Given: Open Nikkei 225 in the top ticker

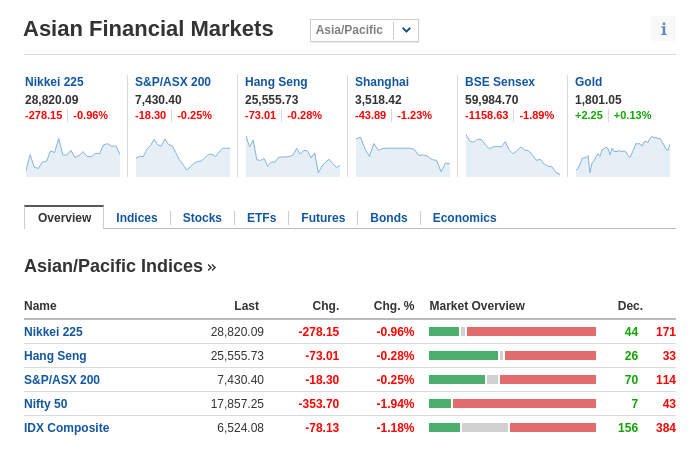Looking at the screenshot, I should tap(54, 82).
